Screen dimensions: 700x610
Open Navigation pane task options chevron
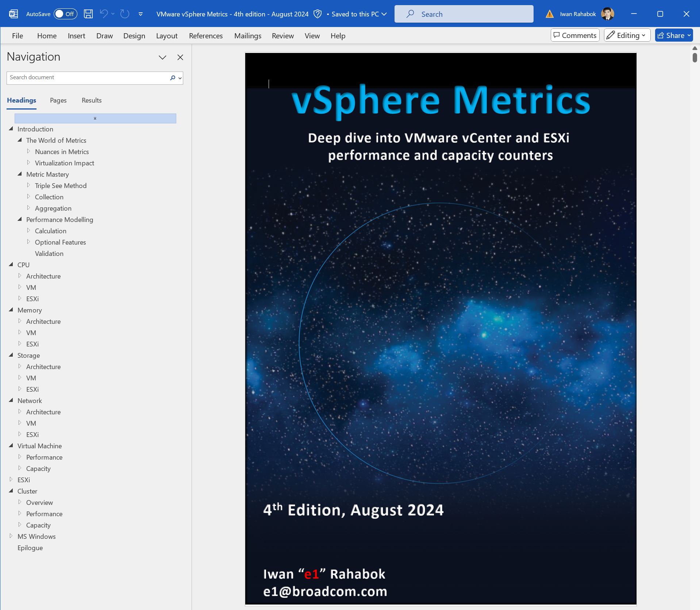[x=162, y=57]
